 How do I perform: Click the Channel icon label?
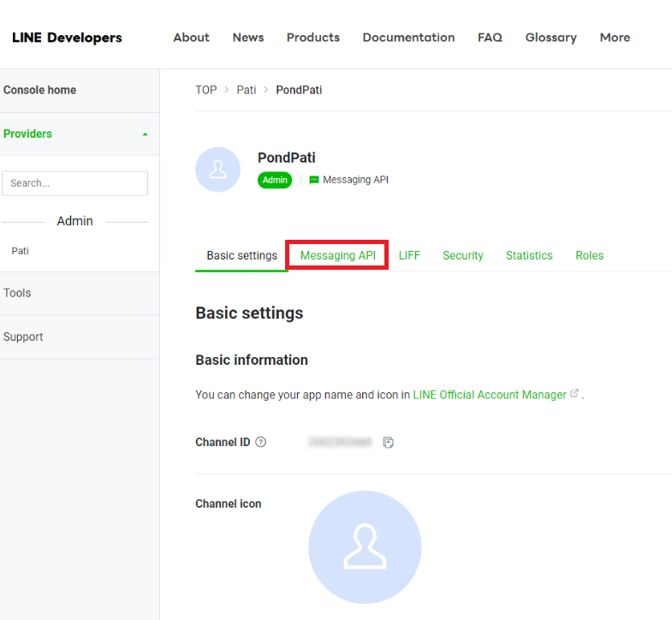(229, 504)
